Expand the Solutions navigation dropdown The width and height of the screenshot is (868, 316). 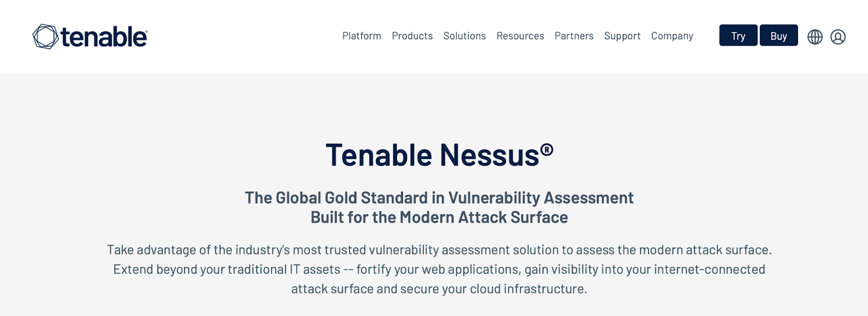click(464, 36)
